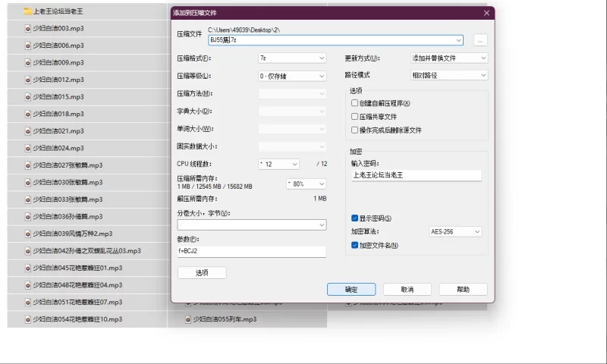
Task: Click the audio file icon of 少妇白洁021.mp3
Action: pos(27,131)
